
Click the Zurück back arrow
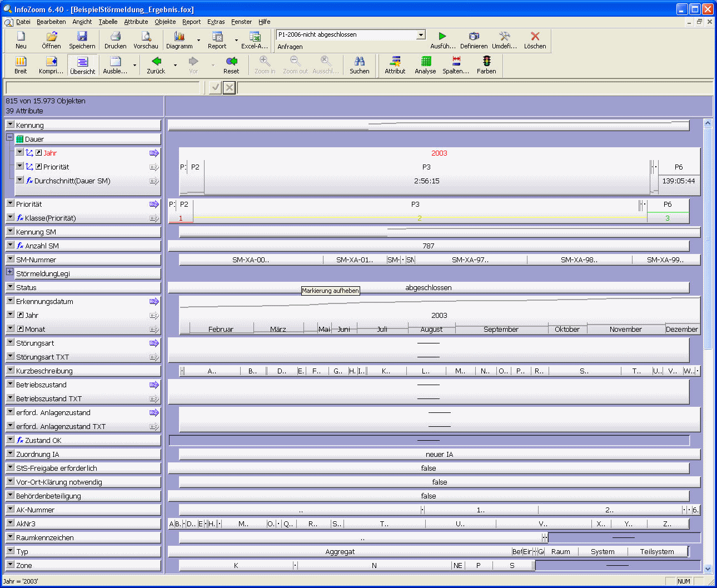[x=156, y=62]
